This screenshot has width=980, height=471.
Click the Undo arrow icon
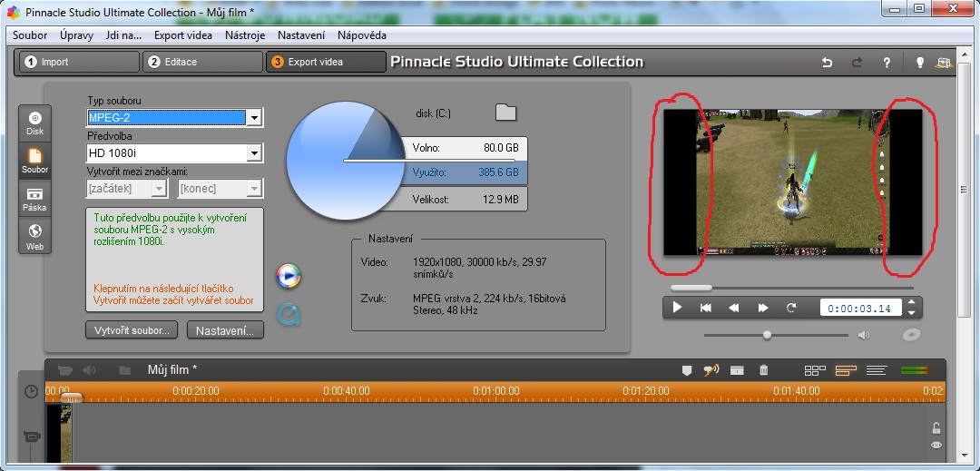point(827,63)
